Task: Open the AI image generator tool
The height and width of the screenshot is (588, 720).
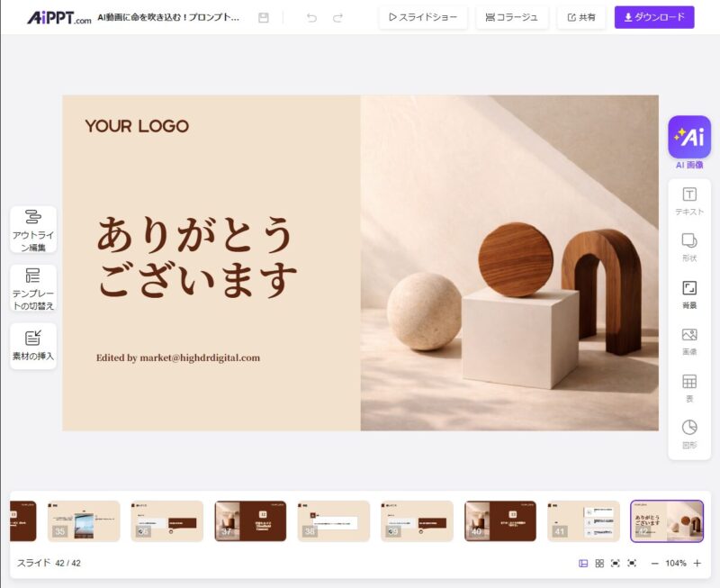Action: click(x=689, y=138)
